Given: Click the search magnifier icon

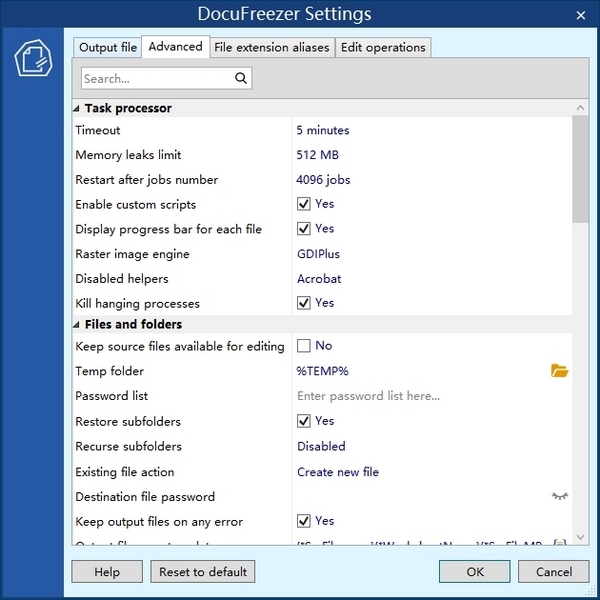Looking at the screenshot, I should 241,78.
